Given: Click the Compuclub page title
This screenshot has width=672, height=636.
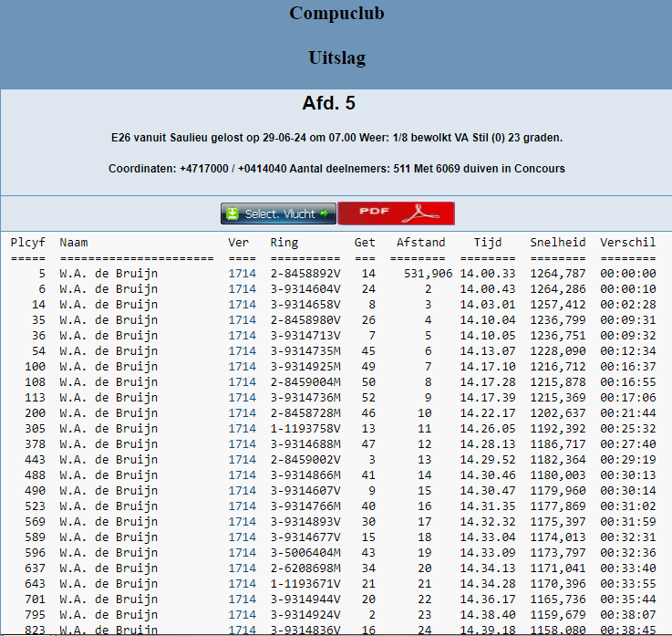Looking at the screenshot, I should (336, 14).
